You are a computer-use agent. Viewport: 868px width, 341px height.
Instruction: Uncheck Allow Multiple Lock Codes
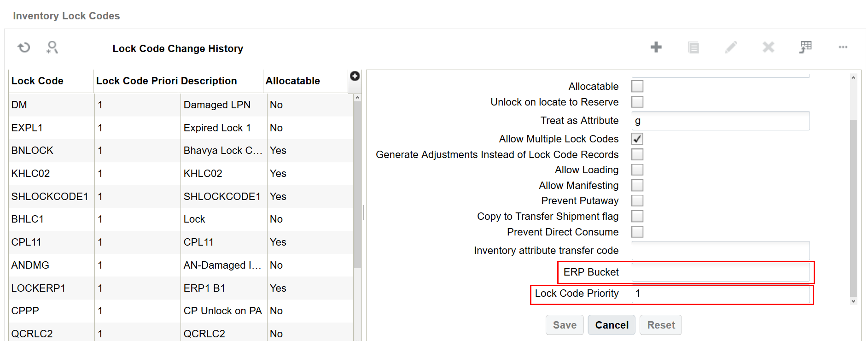[x=637, y=139]
